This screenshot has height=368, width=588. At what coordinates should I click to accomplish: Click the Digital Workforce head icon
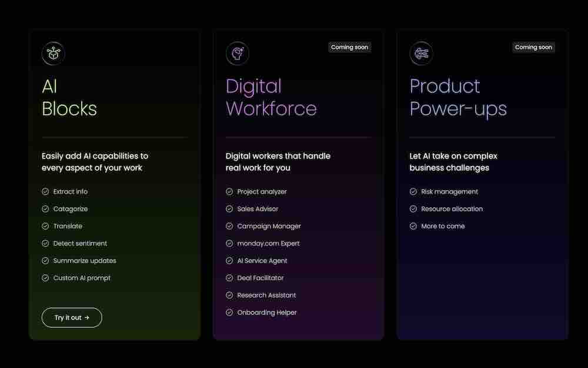tap(238, 54)
